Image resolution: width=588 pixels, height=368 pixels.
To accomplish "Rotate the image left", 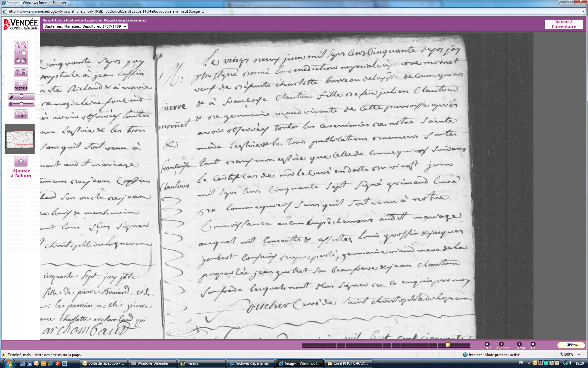I will pos(17,61).
